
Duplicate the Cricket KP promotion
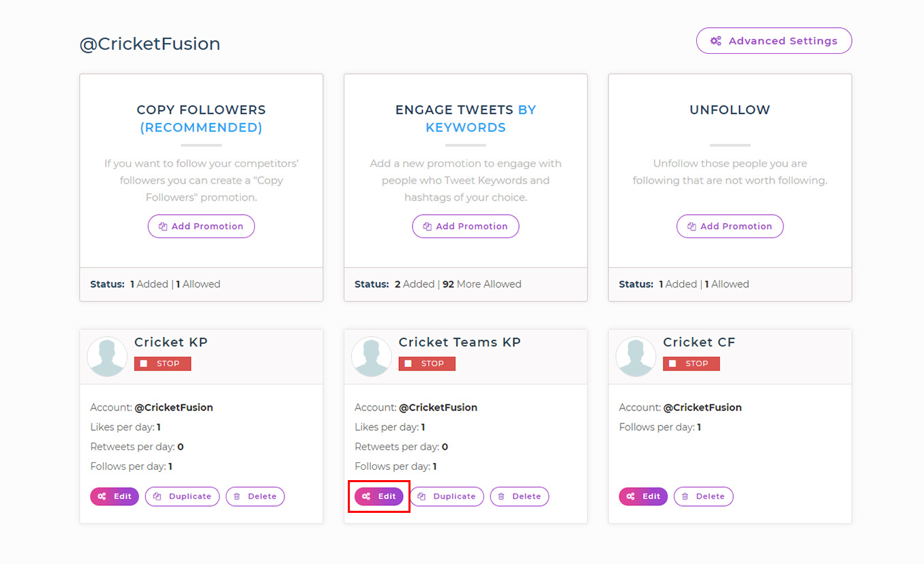coord(182,496)
